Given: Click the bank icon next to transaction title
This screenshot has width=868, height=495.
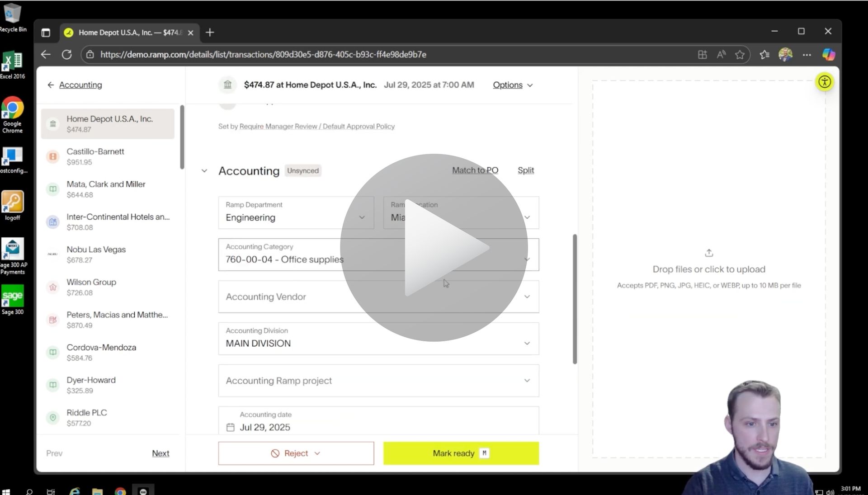Looking at the screenshot, I should 228,85.
